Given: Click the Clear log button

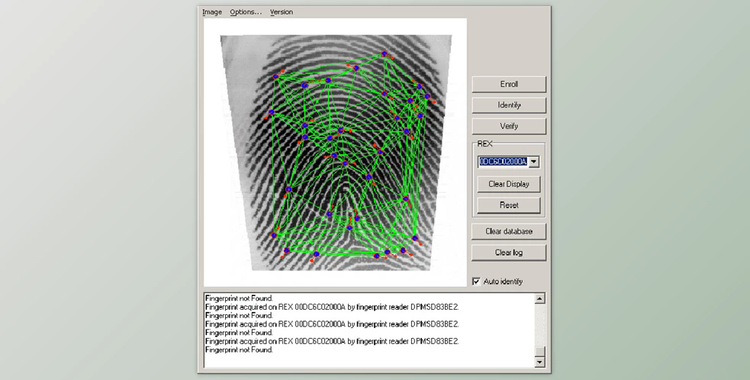Looking at the screenshot, I should (x=509, y=252).
